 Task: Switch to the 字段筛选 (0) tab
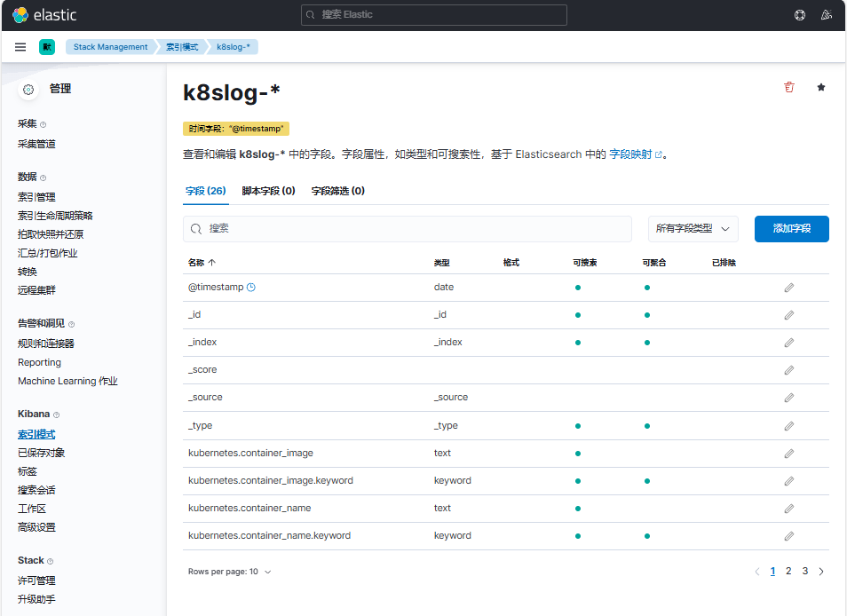[x=338, y=191]
